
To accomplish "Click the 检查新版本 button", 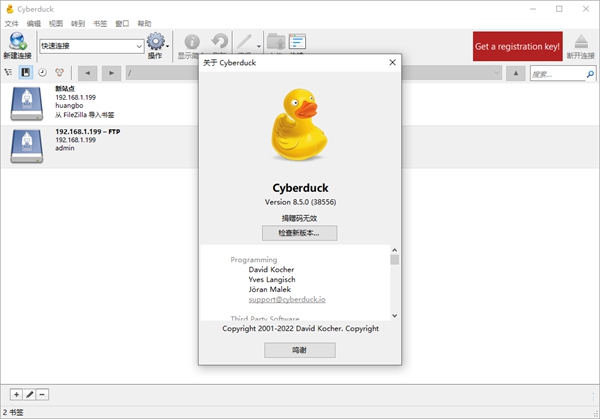I will [x=299, y=233].
